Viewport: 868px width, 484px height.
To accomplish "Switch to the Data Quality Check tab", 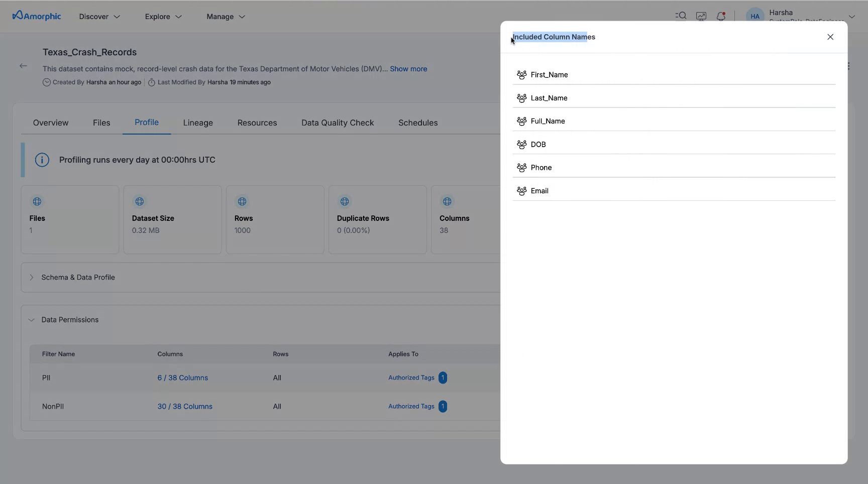I will click(338, 123).
